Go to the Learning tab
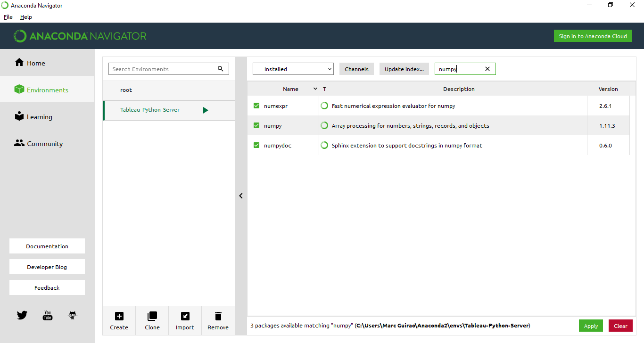Image resolution: width=644 pixels, height=343 pixels. pyautogui.click(x=47, y=116)
